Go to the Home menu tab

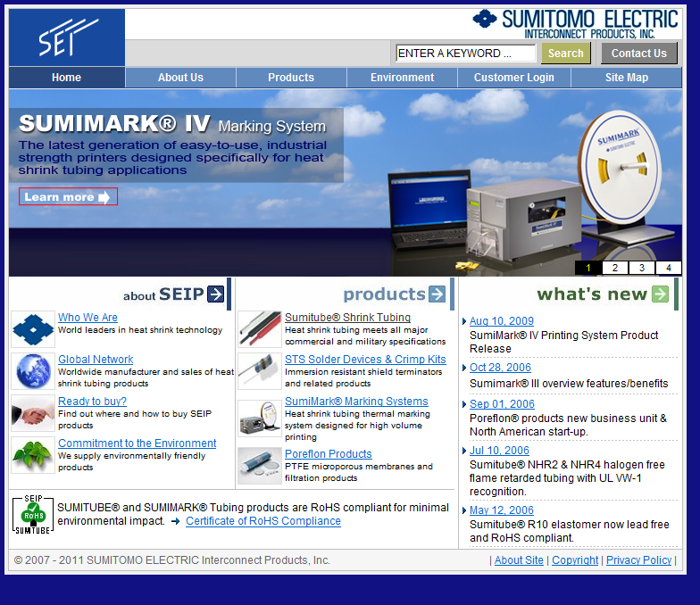[x=66, y=78]
